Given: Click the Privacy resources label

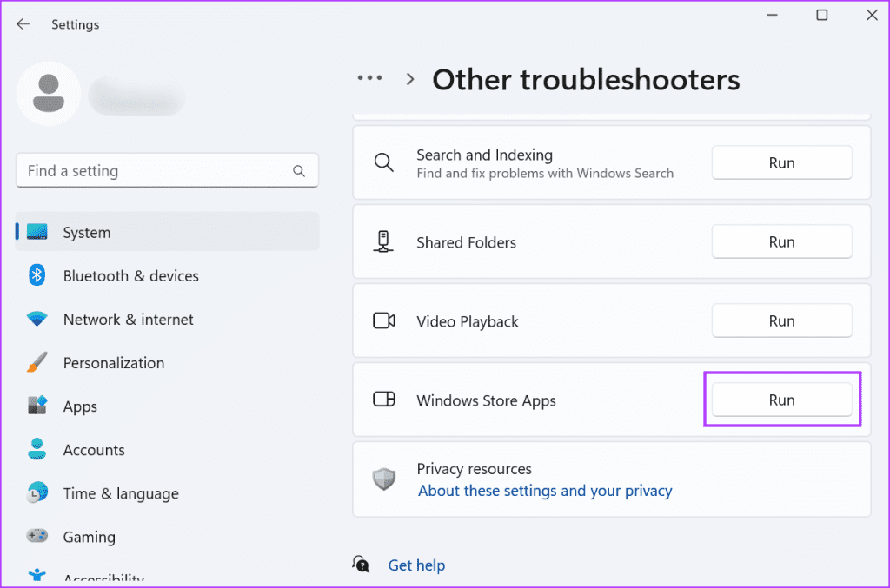Looking at the screenshot, I should click(x=474, y=469).
